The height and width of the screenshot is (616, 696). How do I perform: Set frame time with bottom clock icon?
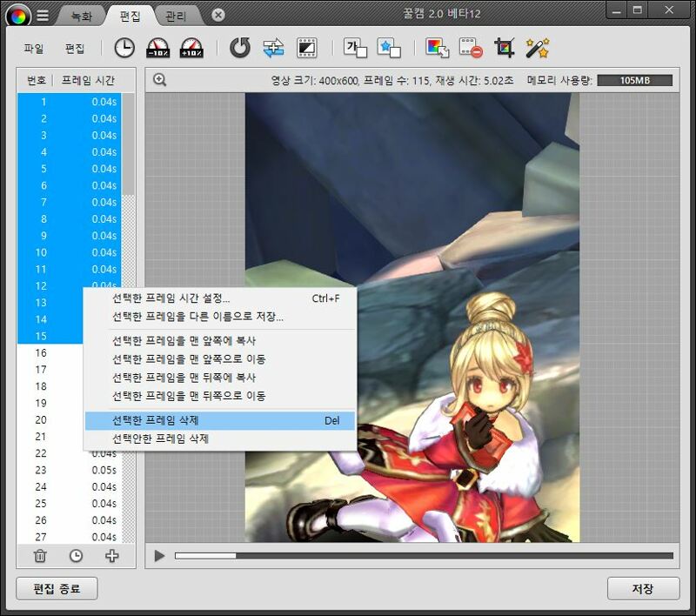[76, 556]
